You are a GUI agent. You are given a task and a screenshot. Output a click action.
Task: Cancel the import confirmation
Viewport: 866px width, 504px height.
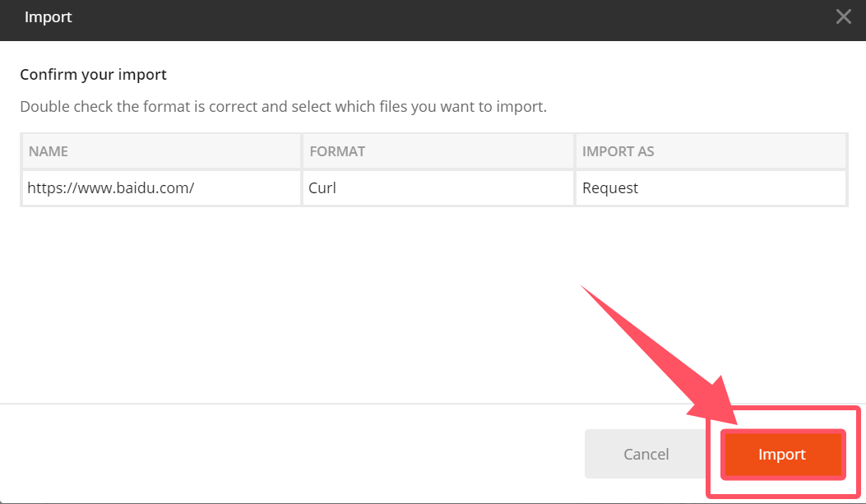click(x=646, y=454)
